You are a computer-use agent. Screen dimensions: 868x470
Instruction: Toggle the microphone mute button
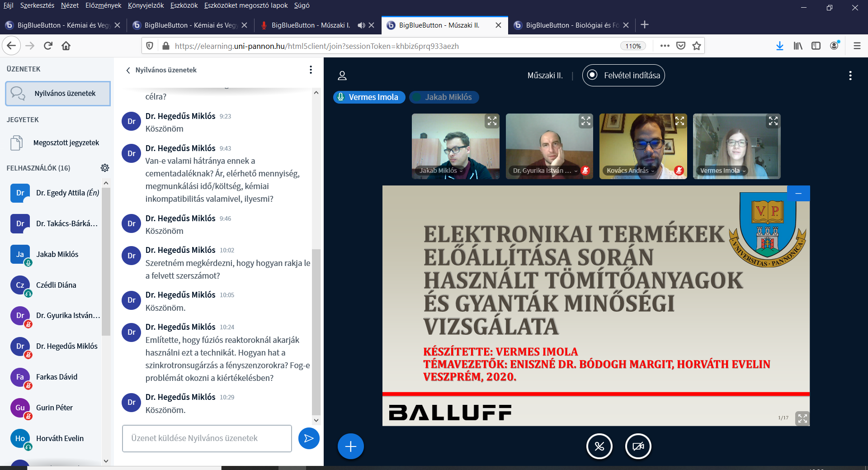coord(599,446)
